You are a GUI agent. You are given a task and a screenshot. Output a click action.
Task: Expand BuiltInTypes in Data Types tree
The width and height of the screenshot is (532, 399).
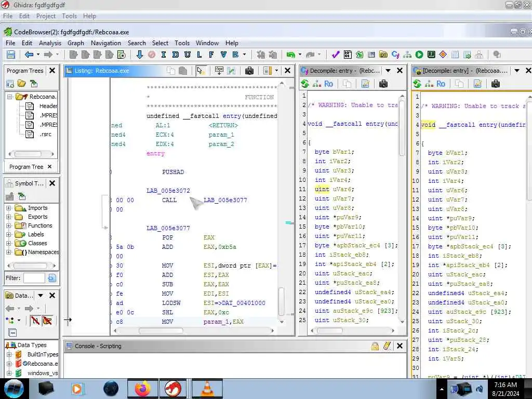click(9, 354)
